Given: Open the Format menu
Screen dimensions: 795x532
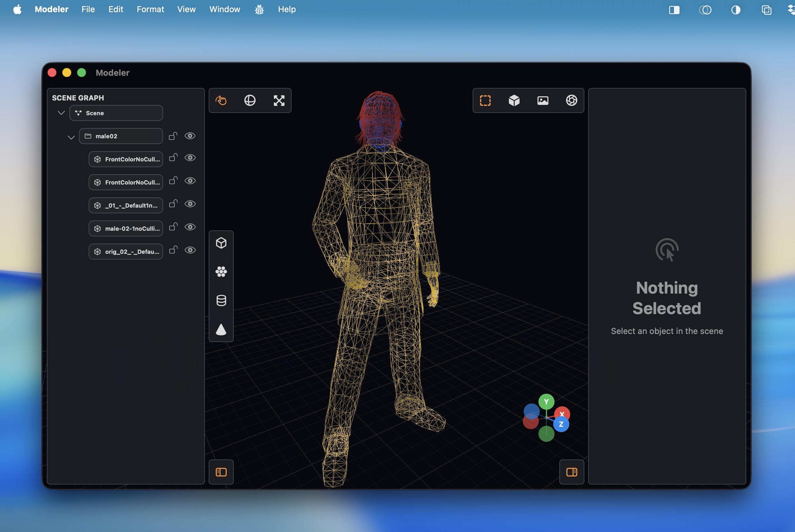Looking at the screenshot, I should point(150,10).
